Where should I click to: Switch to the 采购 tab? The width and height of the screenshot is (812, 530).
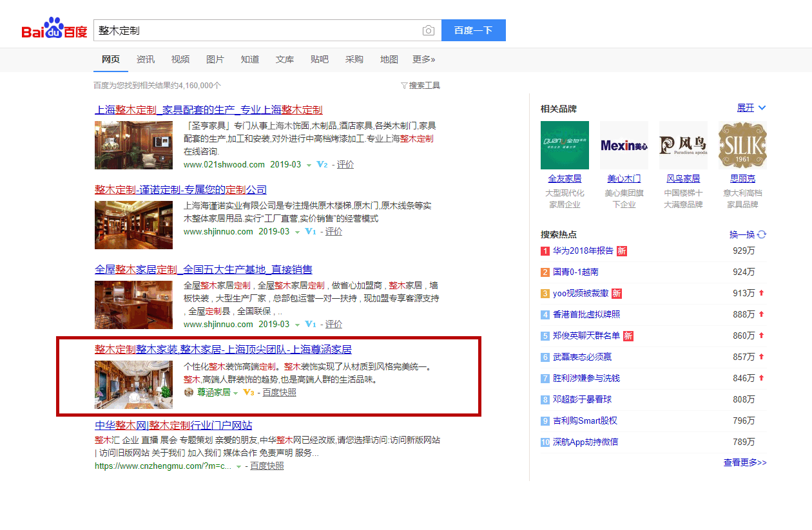click(354, 59)
